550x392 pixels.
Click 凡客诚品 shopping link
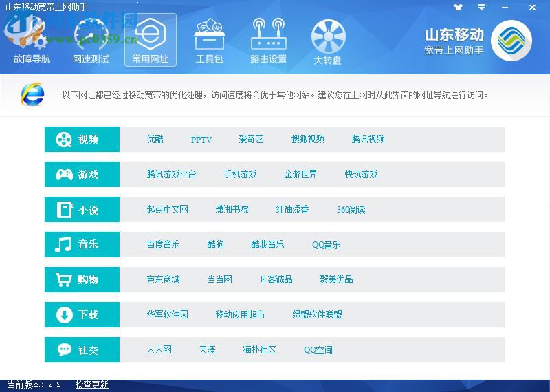[276, 280]
